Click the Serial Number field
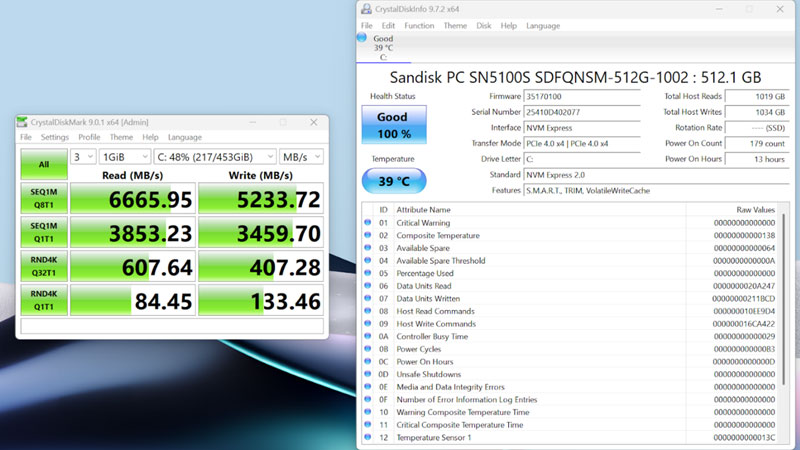The height and width of the screenshot is (450, 800). click(x=581, y=112)
